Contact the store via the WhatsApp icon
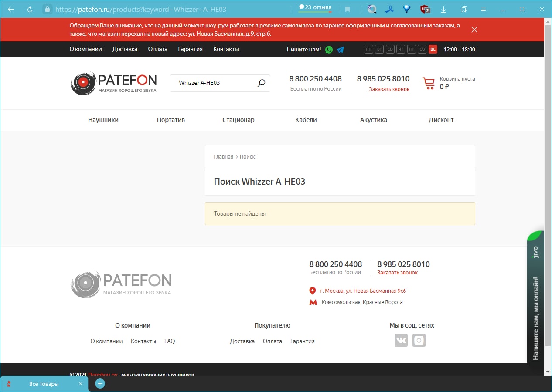552x392 pixels. click(329, 50)
